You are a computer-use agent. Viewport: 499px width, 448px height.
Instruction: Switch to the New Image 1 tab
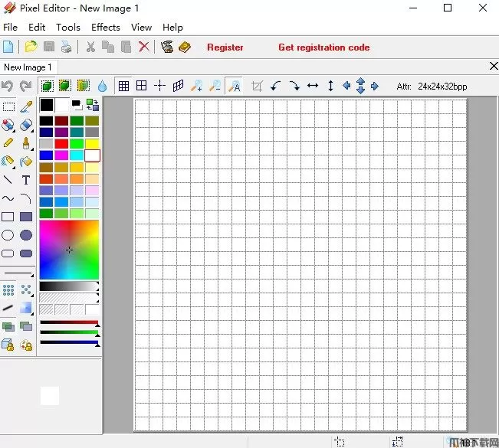tap(28, 67)
